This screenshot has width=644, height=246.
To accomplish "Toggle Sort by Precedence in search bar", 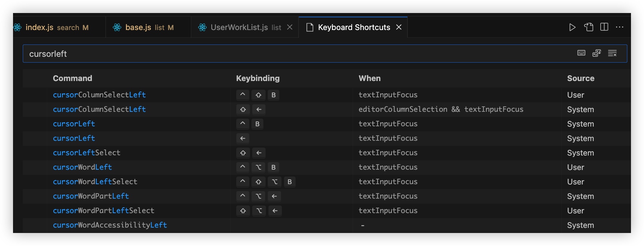I will (597, 54).
